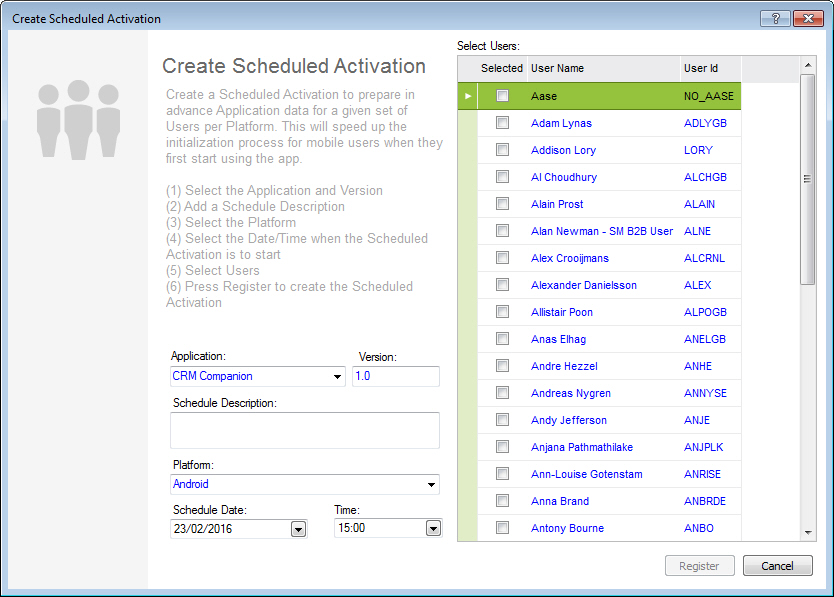
Task: Tick the checkbox for Adam Lynas
Action: [502, 123]
